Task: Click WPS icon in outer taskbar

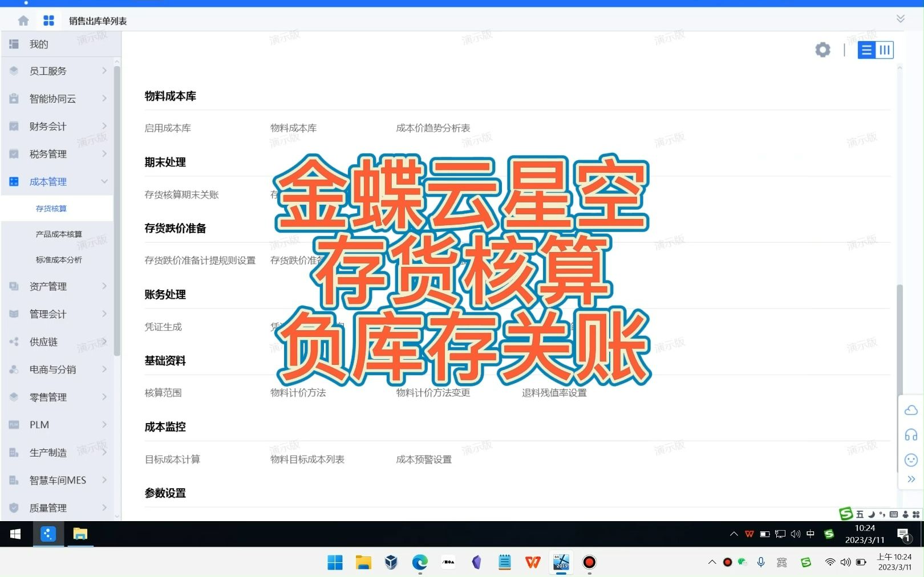Action: click(x=533, y=563)
